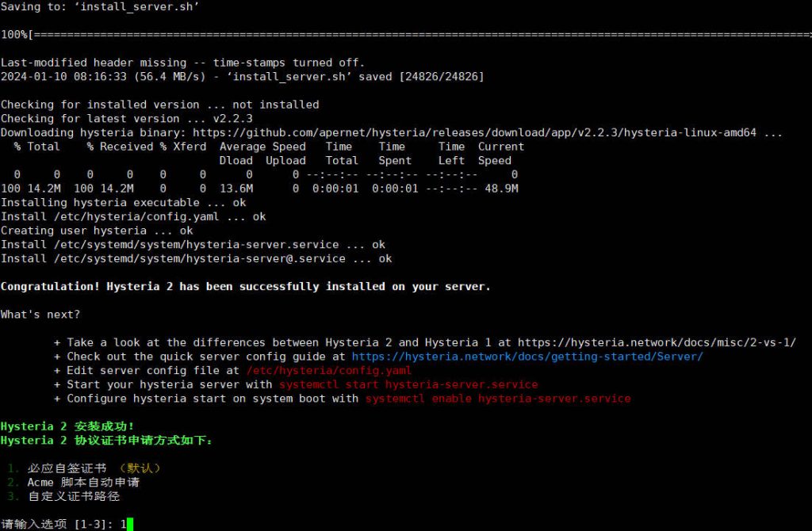812x531 pixels.
Task: Click the 'Current Speed' column header
Action: (501, 154)
